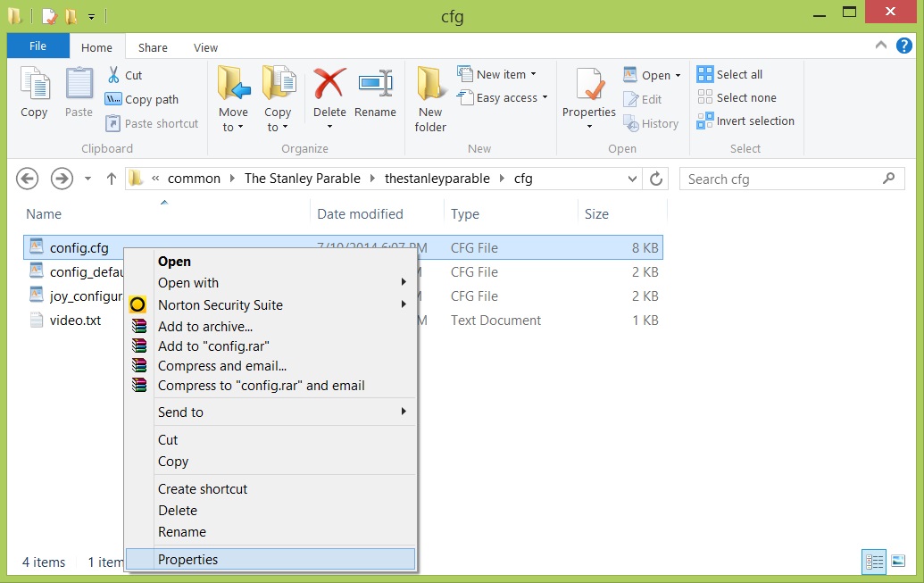Click the History icon in ribbon
Image resolution: width=924 pixels, height=583 pixels.
tap(630, 123)
